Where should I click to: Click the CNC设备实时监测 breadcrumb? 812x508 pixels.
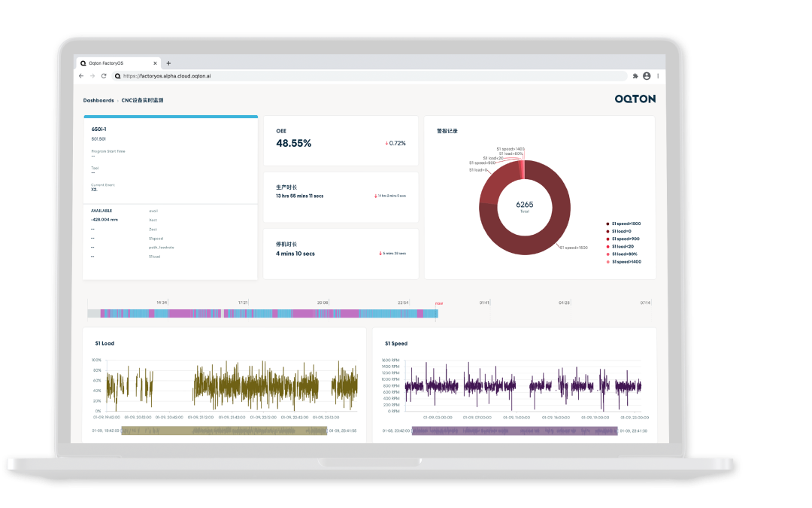(142, 100)
